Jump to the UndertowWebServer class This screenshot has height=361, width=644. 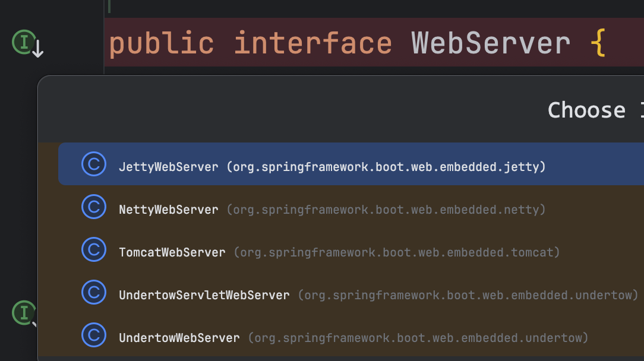coord(179,338)
